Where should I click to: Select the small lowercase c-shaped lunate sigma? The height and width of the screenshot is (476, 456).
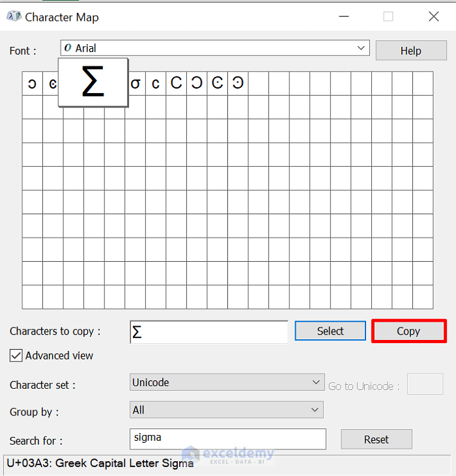pos(156,83)
